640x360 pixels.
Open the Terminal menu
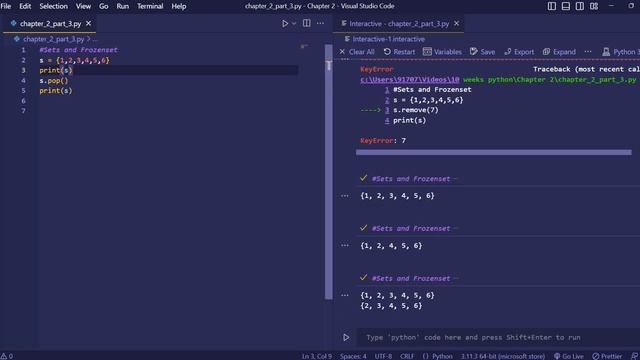coord(150,6)
